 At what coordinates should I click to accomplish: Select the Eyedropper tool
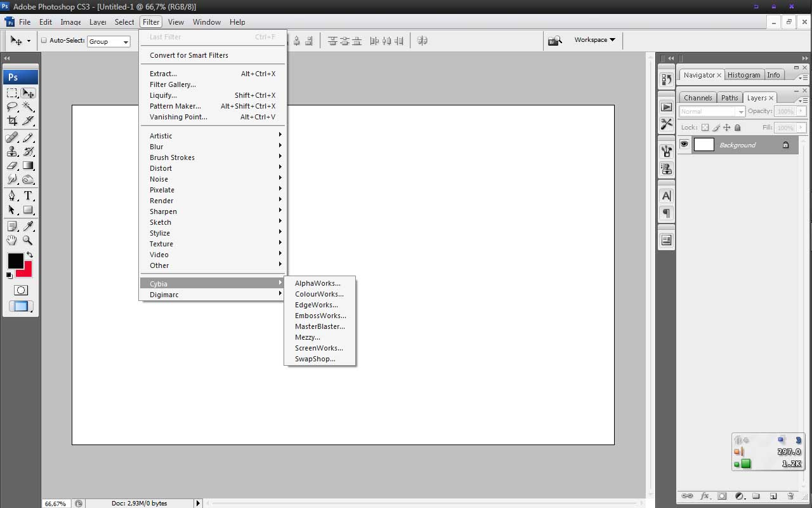(x=29, y=226)
